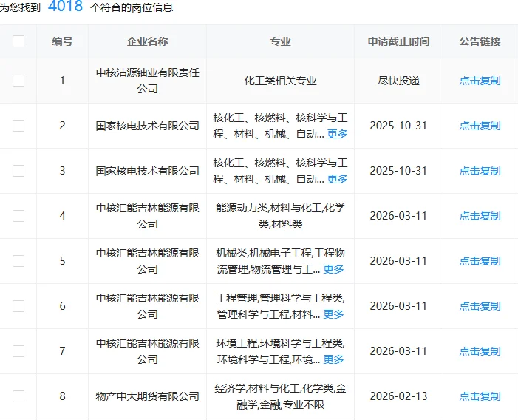The height and width of the screenshot is (420, 518).
Task: Click the 专业 column header
Action: [x=281, y=41]
